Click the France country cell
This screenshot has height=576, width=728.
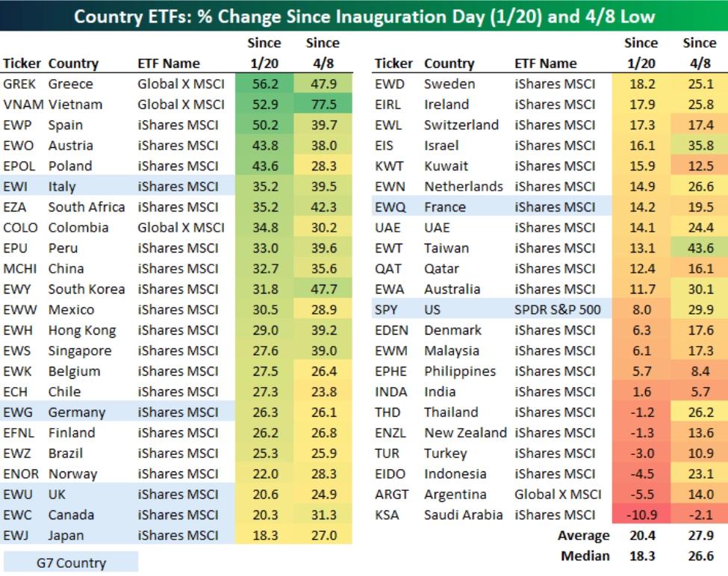click(444, 207)
